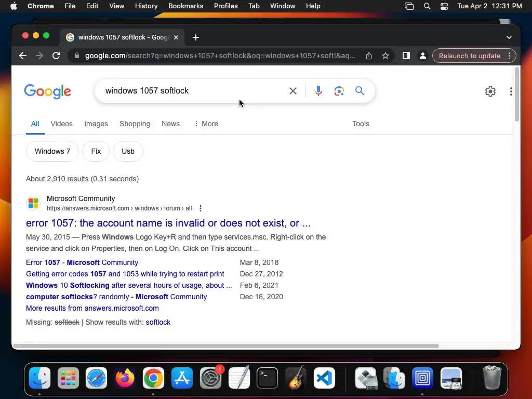This screenshot has height=399, width=532.
Task: Open Google quick settings gear
Action: 490,91
